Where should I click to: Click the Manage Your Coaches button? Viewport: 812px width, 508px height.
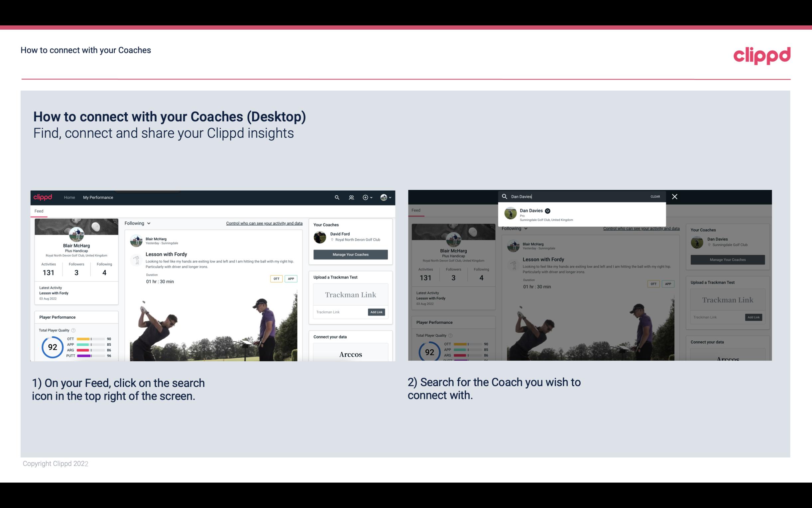coord(350,254)
